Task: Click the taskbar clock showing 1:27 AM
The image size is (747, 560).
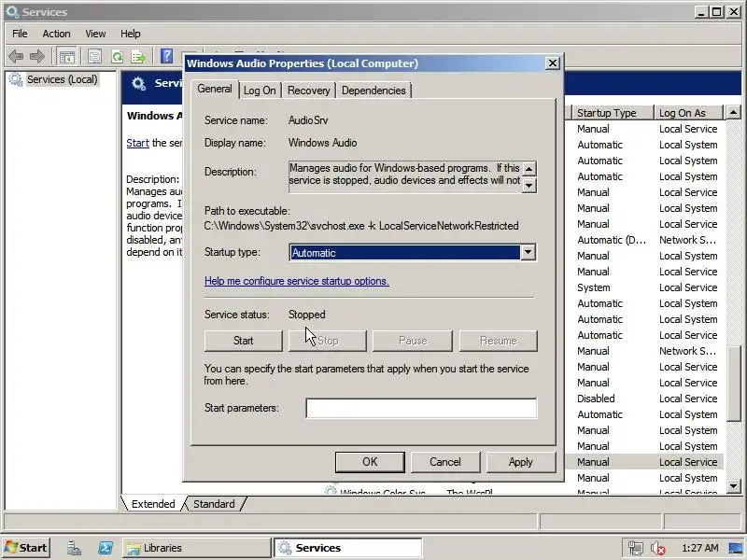Action: 699,548
